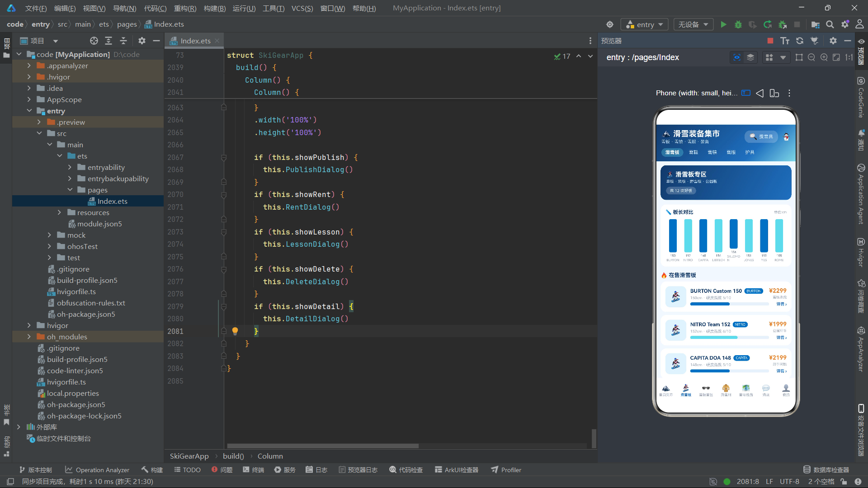The height and width of the screenshot is (488, 868).
Task: Open IDE settings gear in toolbar
Action: pyautogui.click(x=845, y=24)
